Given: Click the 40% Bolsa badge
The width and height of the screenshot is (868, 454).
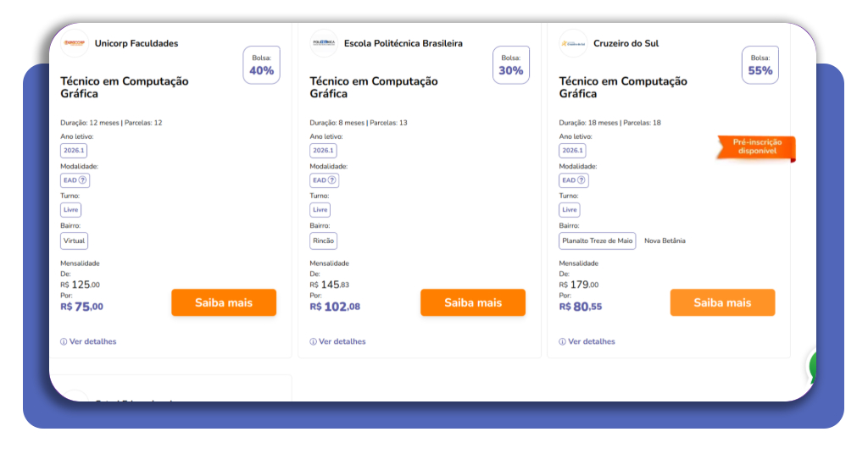Looking at the screenshot, I should tap(261, 65).
